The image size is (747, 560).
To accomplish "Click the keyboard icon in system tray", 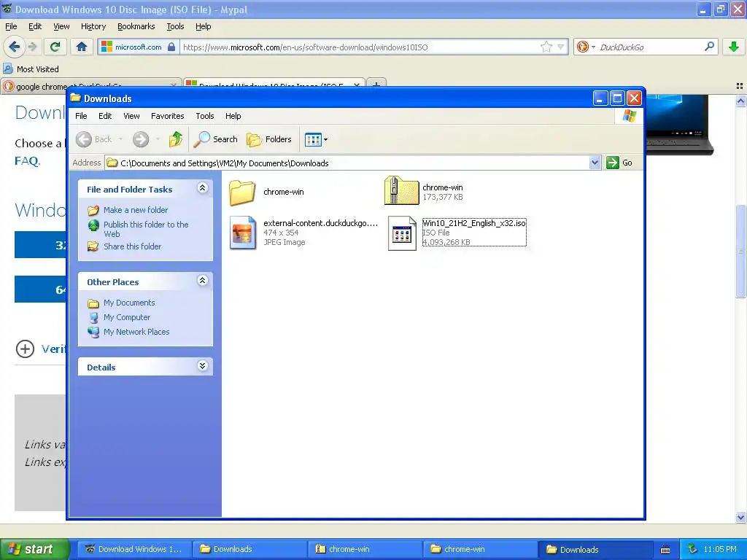I will (665, 550).
